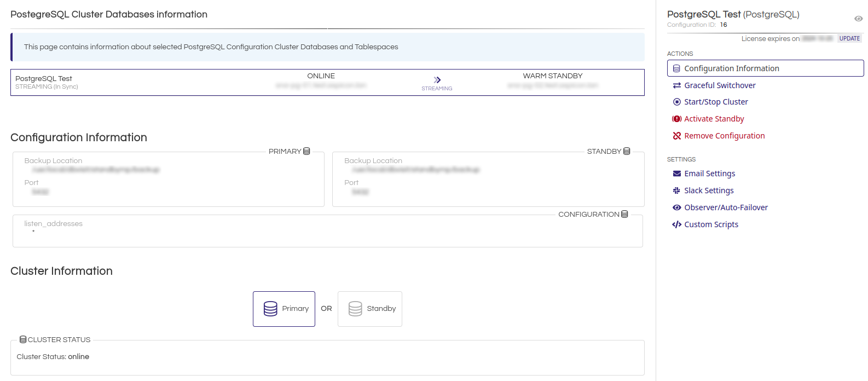Click Backup Location label in PRIMARY panel
The image size is (868, 381).
pos(53,160)
